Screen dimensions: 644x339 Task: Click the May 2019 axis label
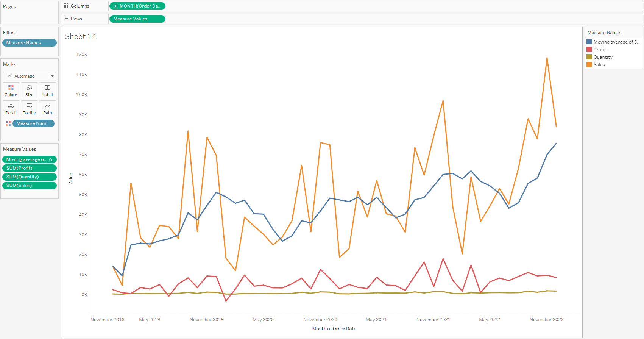(x=150, y=320)
